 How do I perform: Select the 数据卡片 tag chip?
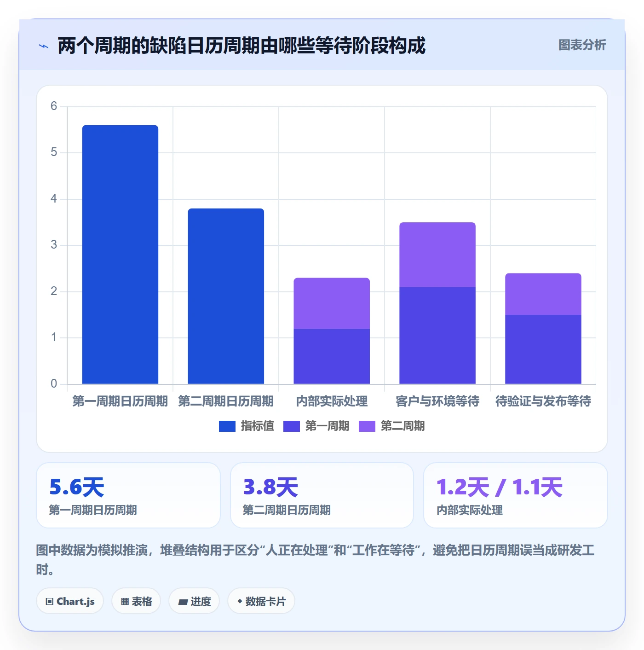click(x=261, y=601)
